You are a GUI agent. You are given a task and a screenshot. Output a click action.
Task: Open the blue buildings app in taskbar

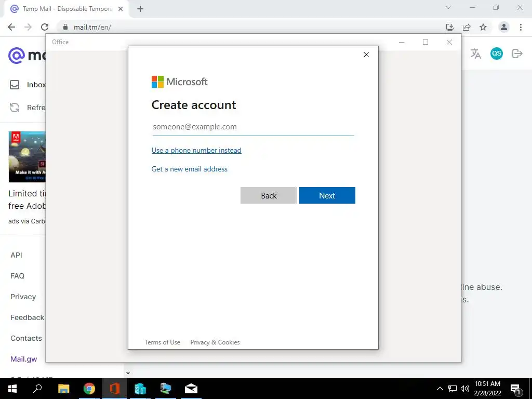[x=140, y=389]
